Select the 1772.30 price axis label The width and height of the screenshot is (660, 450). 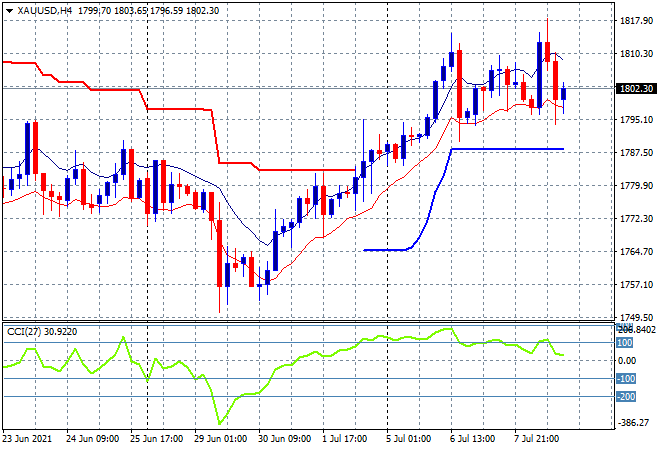click(x=636, y=218)
